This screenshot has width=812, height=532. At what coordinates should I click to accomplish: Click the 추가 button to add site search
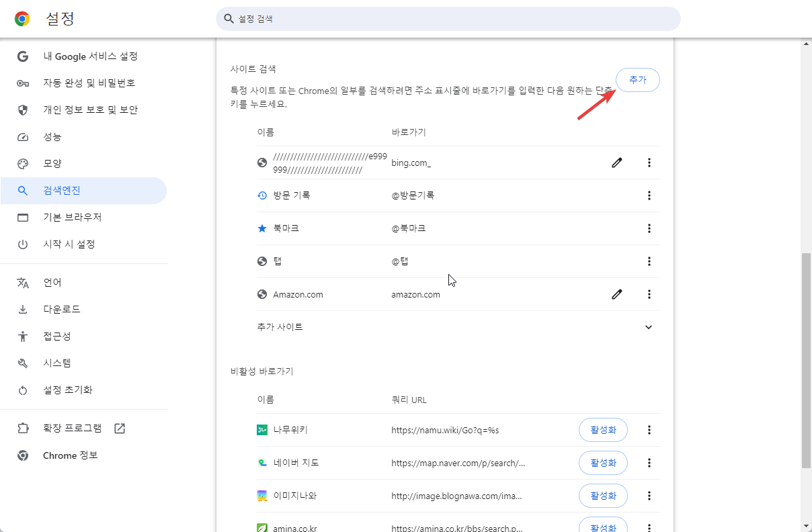(637, 79)
